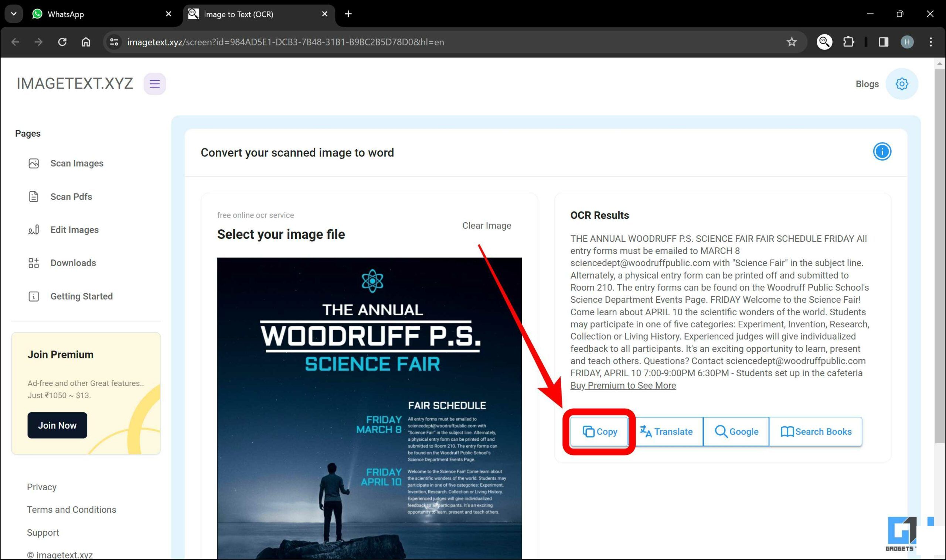Click the Join Now button
Screen dimensions: 946x560
[x=56, y=425]
